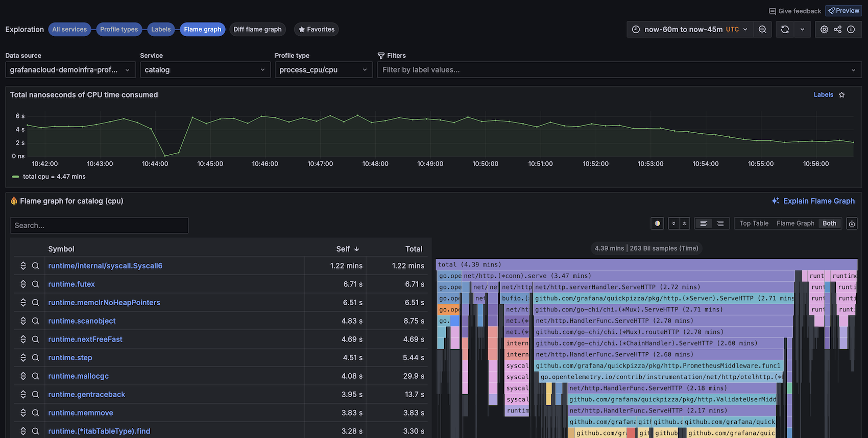
Task: Sort table by Self column
Action: coord(348,249)
